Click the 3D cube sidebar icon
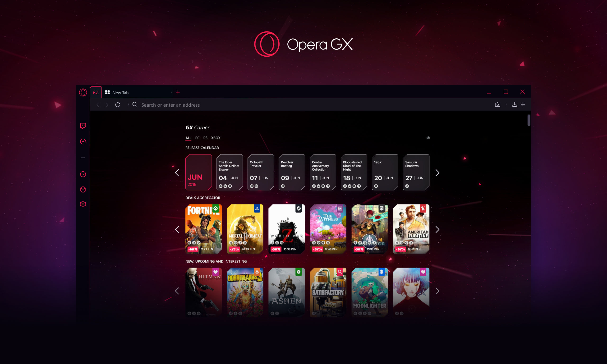 (x=83, y=189)
